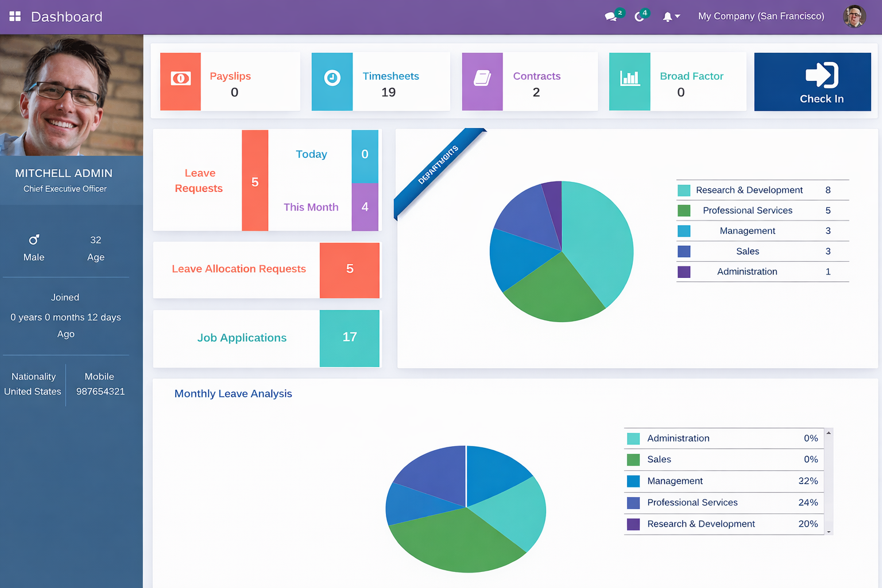882x588 pixels.
Task: Open the apps grid menu icon
Action: coord(15,17)
